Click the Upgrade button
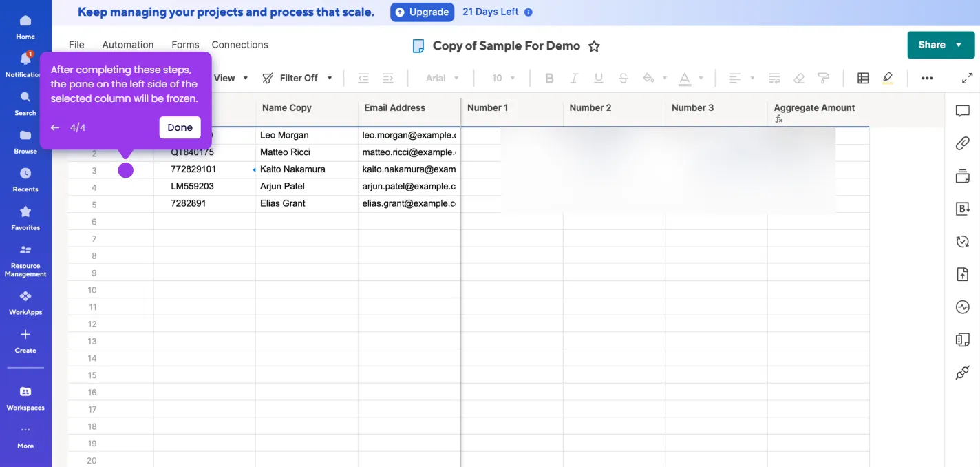This screenshot has width=980, height=467. [423, 12]
